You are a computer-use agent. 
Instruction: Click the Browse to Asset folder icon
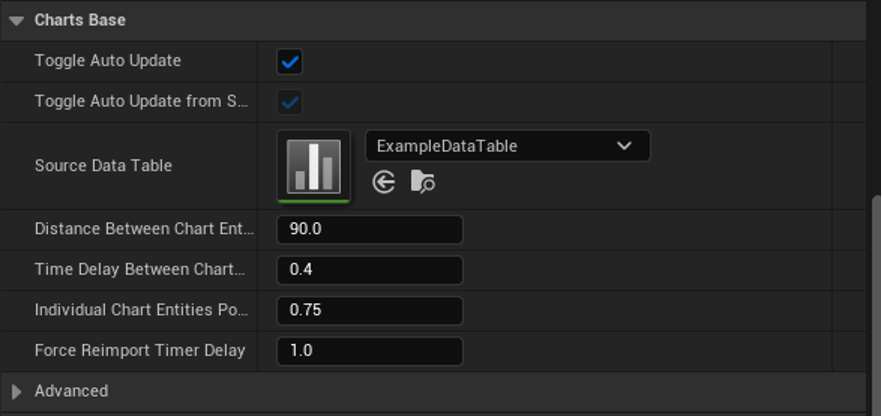pyautogui.click(x=423, y=182)
